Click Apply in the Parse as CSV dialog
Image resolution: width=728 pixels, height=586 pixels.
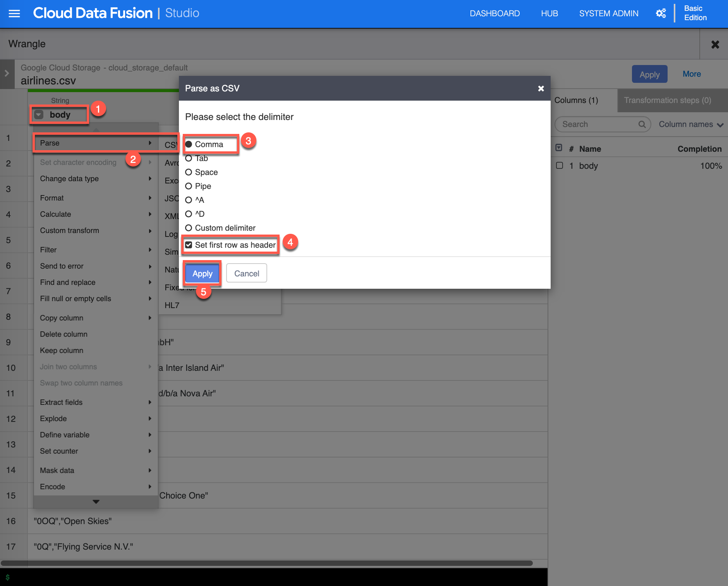pyautogui.click(x=202, y=274)
